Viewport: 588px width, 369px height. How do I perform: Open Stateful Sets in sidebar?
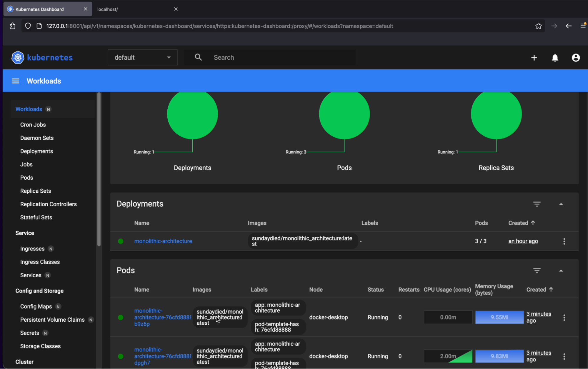pos(36,217)
